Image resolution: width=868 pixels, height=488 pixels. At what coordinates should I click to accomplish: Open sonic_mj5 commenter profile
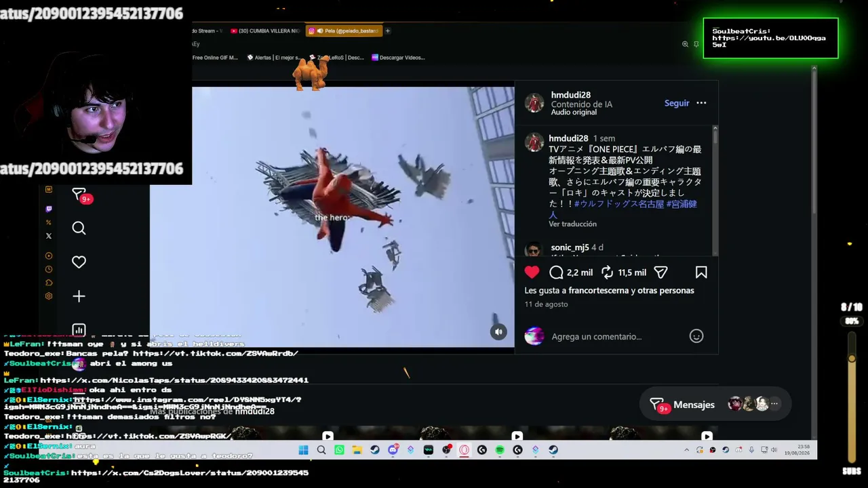click(570, 247)
